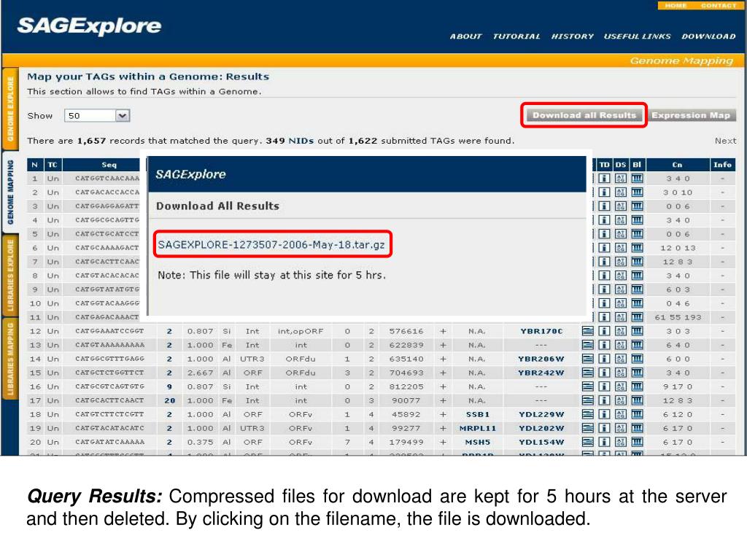Click the TC column header

(53, 165)
